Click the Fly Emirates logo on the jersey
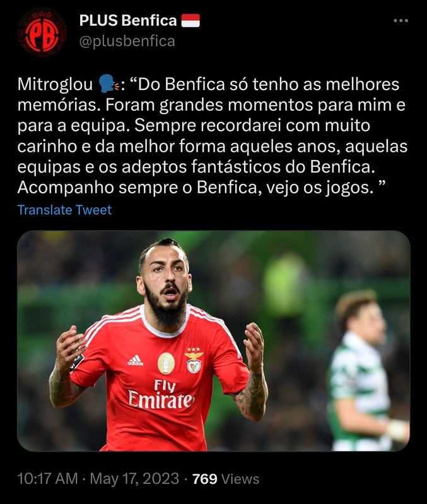 coord(161,394)
